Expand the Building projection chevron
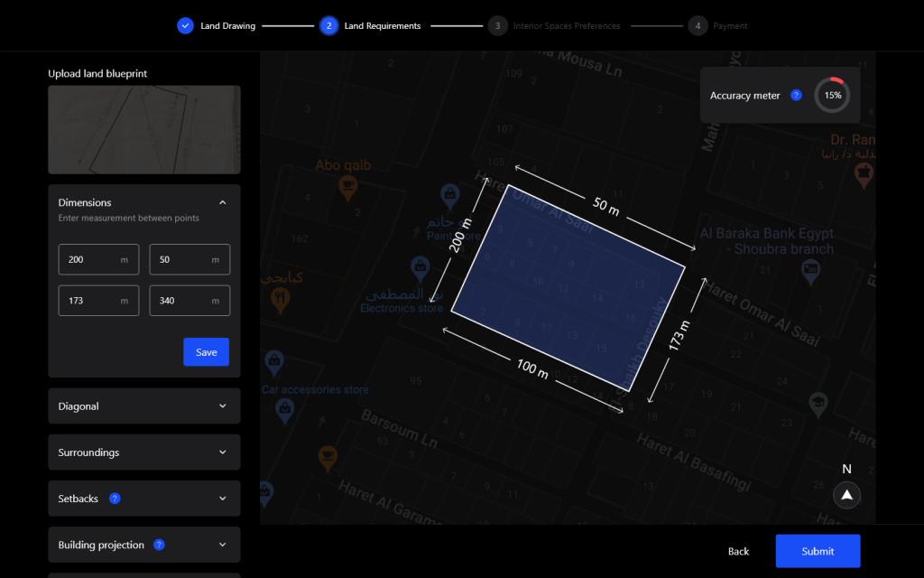 pos(223,545)
